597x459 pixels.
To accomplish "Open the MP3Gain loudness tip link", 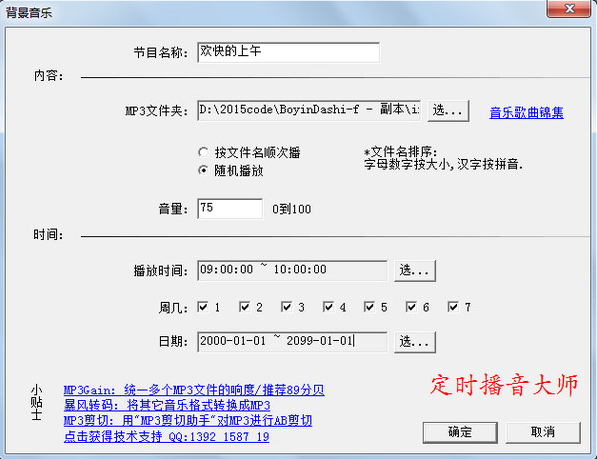I will (194, 390).
